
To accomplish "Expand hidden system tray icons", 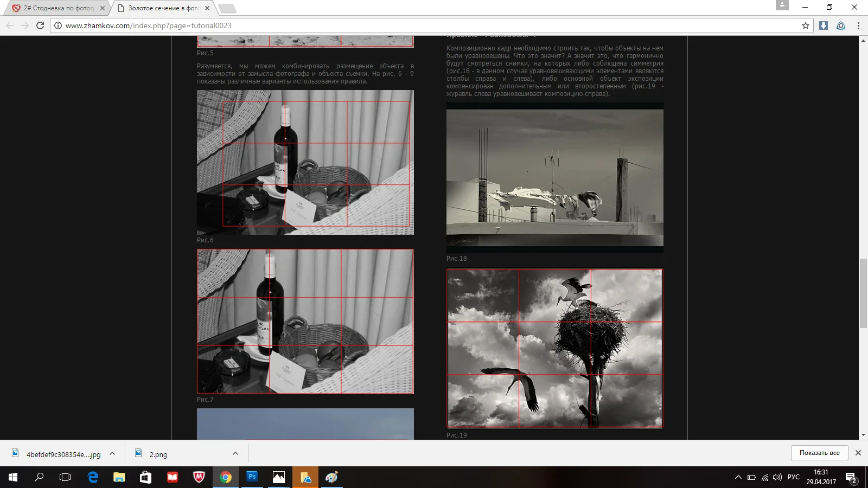I will click(738, 478).
